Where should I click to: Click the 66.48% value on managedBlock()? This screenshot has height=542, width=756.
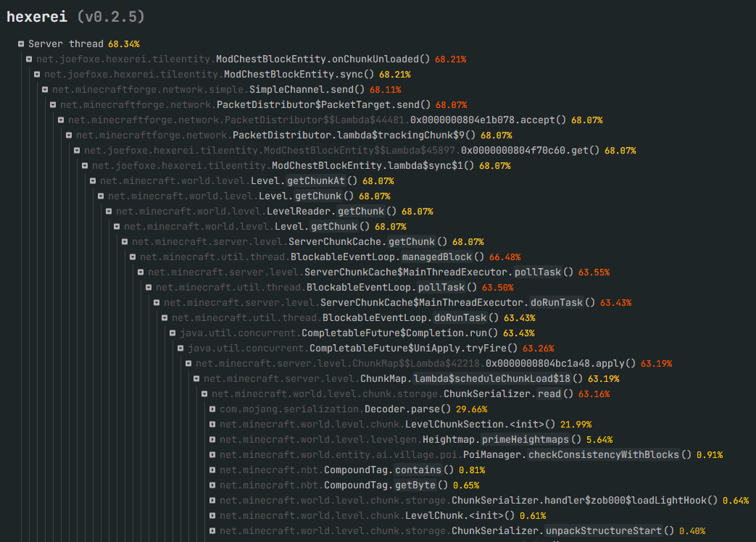[504, 257]
